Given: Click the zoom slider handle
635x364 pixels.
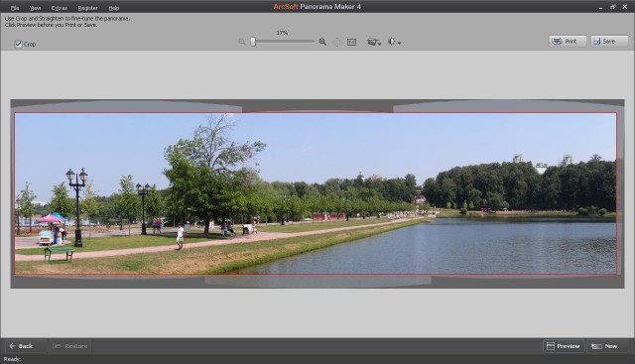Looking at the screenshot, I should click(x=253, y=42).
